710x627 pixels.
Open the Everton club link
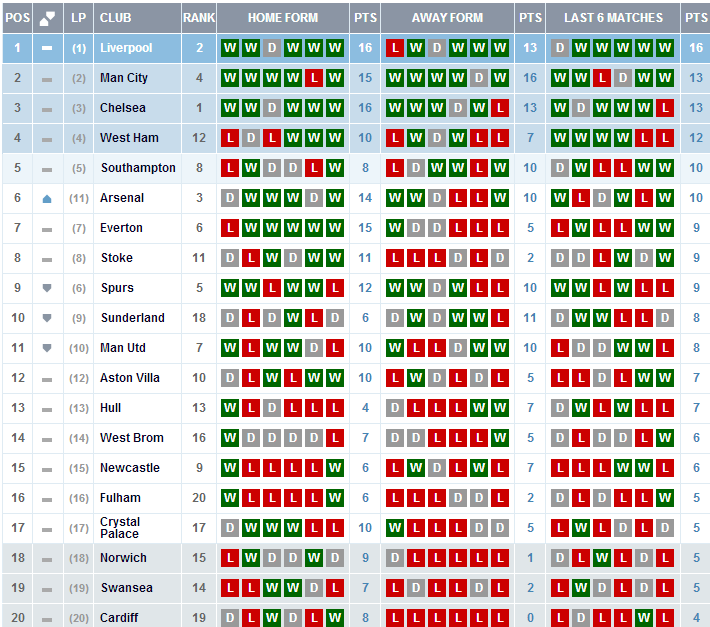[121, 228]
